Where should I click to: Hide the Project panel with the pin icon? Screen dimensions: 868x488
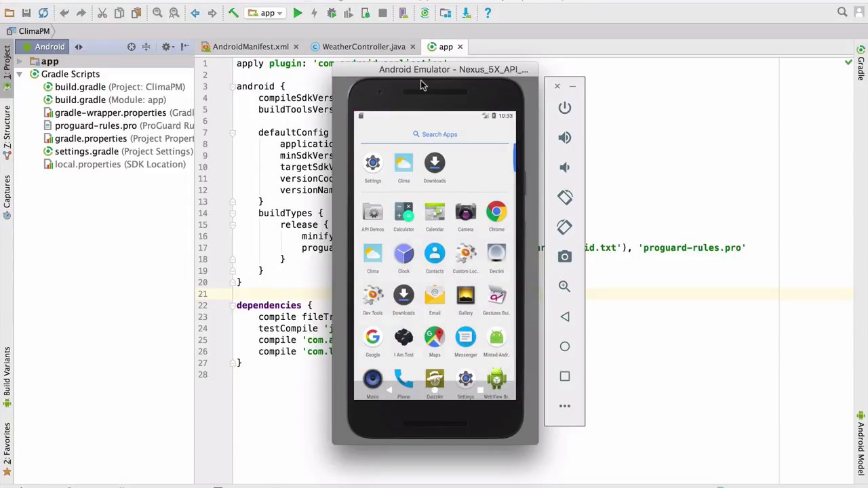pyautogui.click(x=184, y=47)
